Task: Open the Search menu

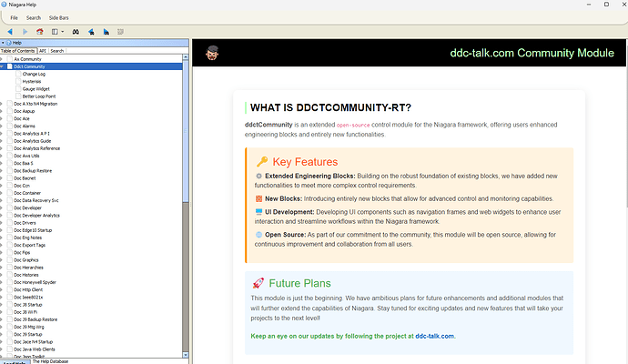Action: [x=34, y=17]
